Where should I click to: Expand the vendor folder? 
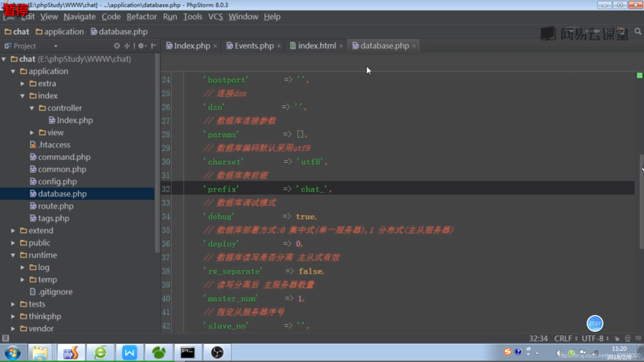tap(13, 329)
